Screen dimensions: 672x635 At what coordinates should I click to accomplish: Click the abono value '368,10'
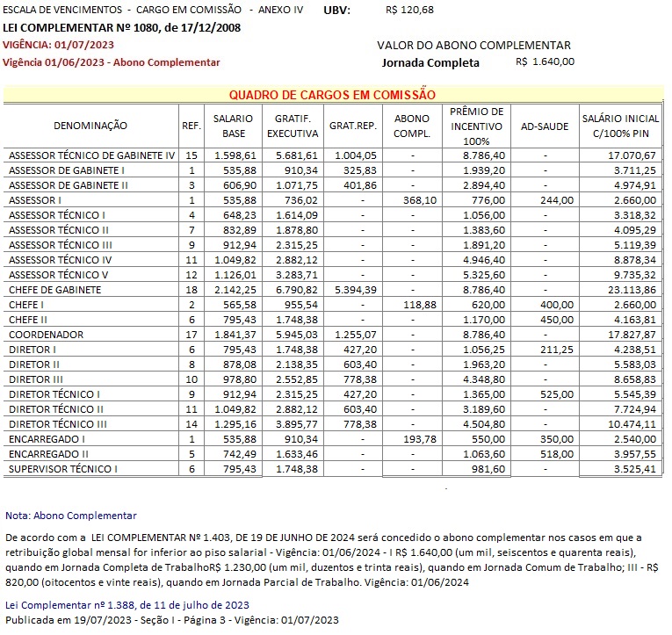click(x=420, y=200)
